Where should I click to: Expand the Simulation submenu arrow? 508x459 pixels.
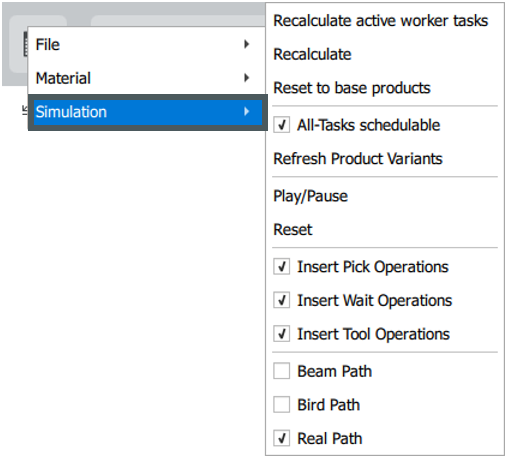click(246, 111)
